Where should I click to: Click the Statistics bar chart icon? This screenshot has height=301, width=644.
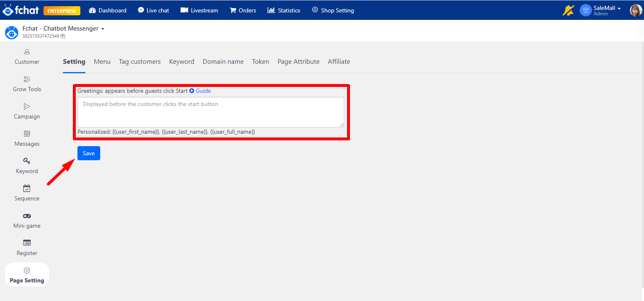(271, 10)
